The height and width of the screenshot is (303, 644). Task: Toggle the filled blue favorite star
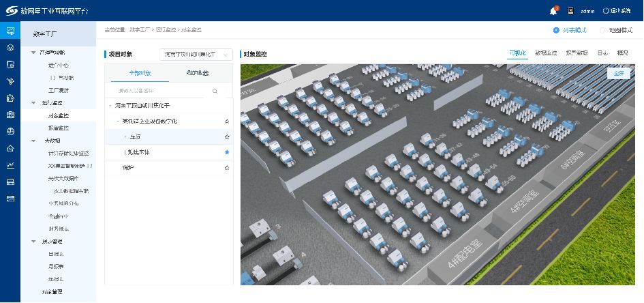[227, 152]
